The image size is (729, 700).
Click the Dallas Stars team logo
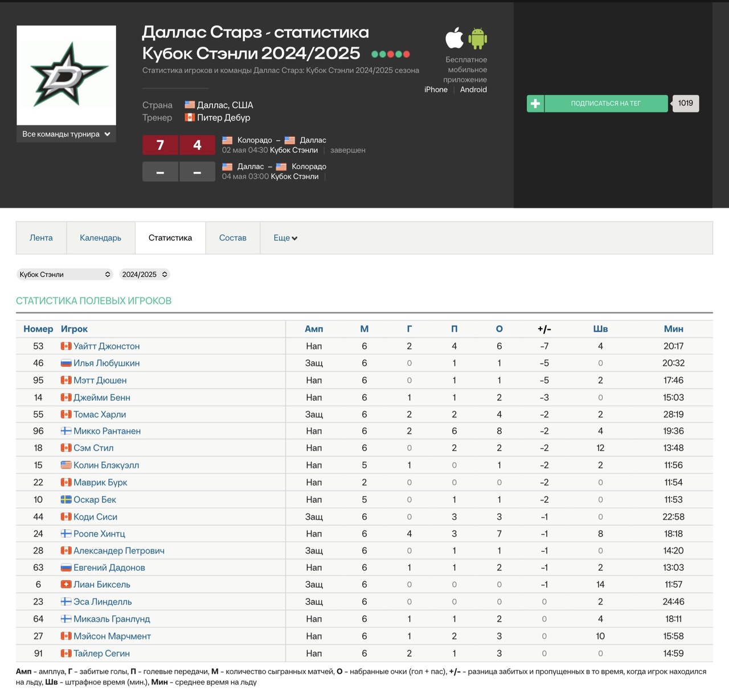point(66,75)
